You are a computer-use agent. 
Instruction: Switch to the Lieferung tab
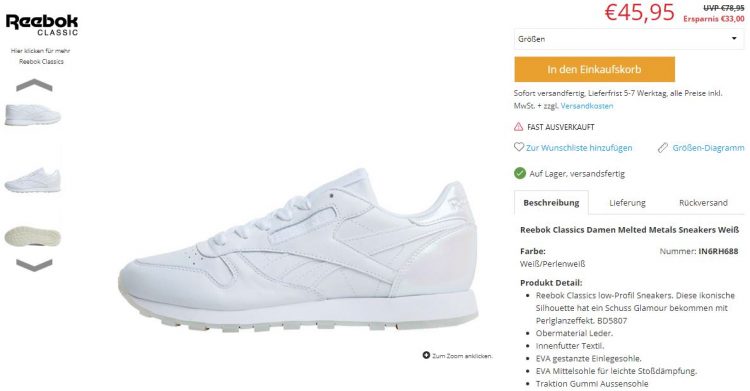tap(627, 202)
